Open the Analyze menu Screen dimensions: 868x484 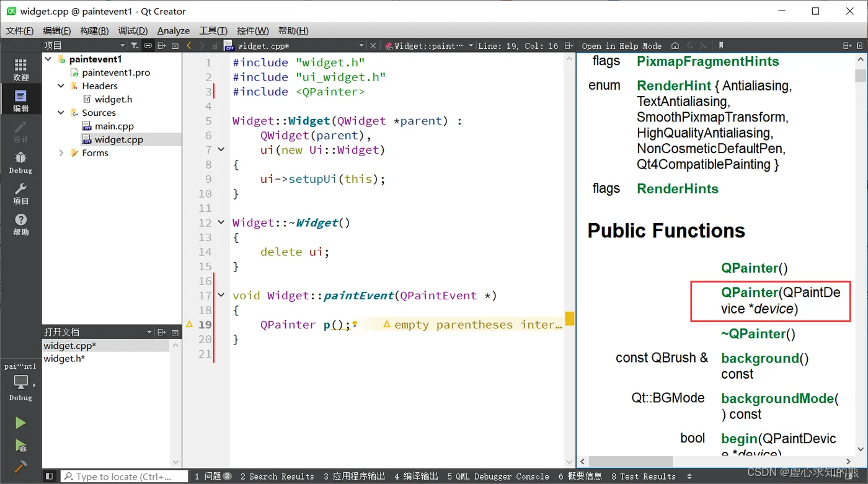174,30
